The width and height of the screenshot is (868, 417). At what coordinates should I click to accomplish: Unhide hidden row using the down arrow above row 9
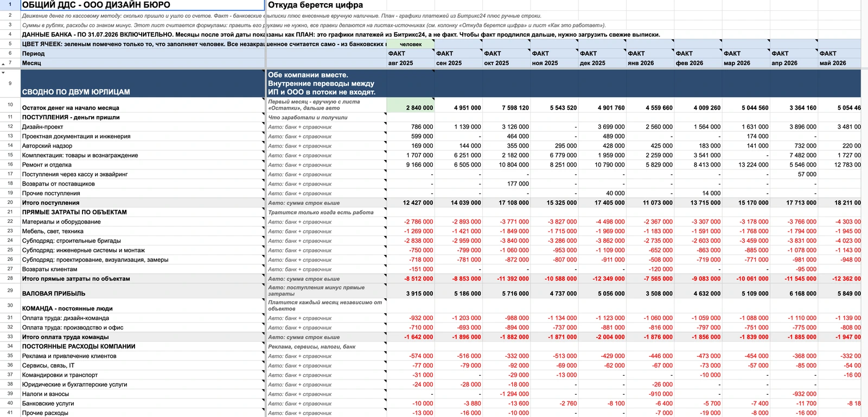click(x=3, y=72)
